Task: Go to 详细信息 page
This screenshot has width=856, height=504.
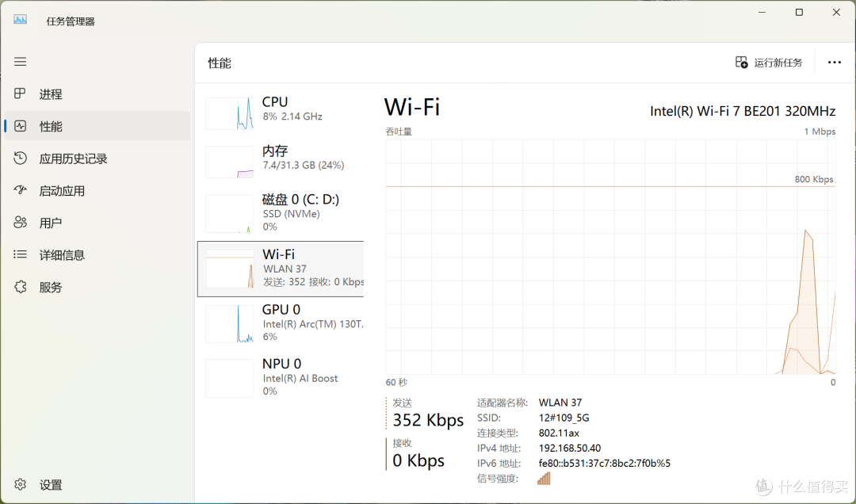Action: coord(97,254)
